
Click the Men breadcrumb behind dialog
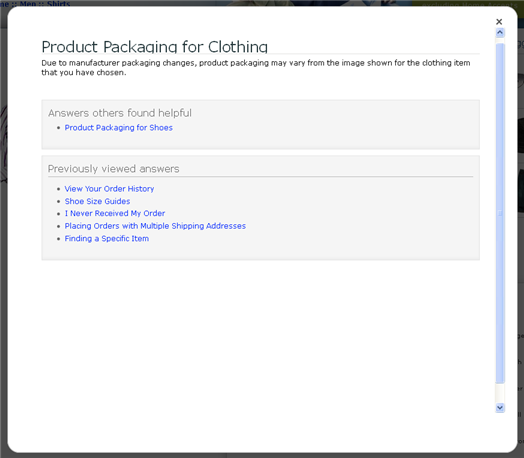[28, 4]
